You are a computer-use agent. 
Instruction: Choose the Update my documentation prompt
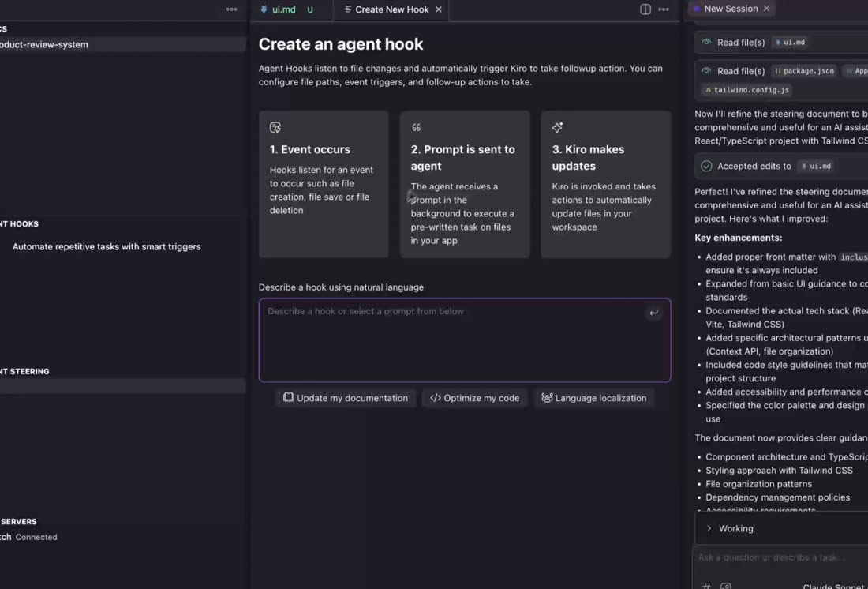[346, 398]
